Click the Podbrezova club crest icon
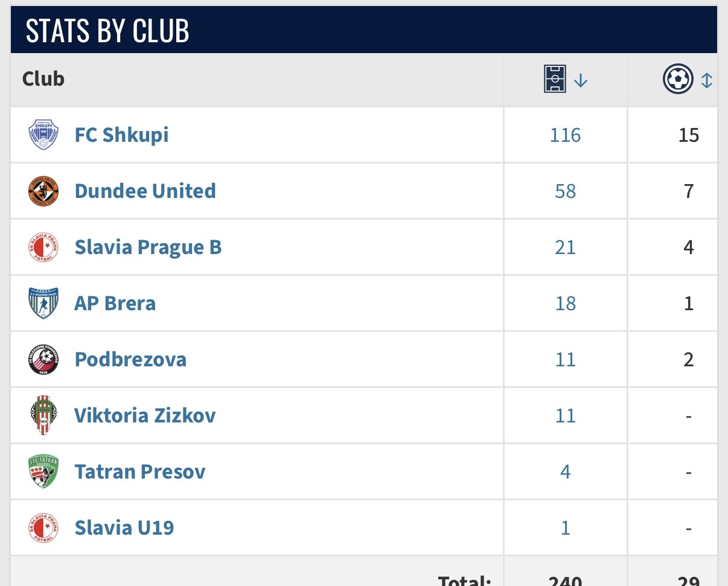This screenshot has height=586, width=728. coord(44,359)
